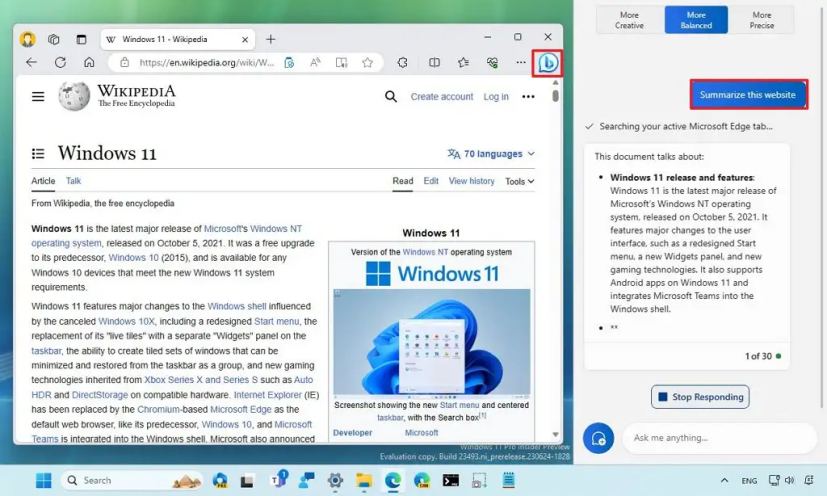Open File Explorer from the taskbar
This screenshot has width=827, height=496.
pos(363,480)
